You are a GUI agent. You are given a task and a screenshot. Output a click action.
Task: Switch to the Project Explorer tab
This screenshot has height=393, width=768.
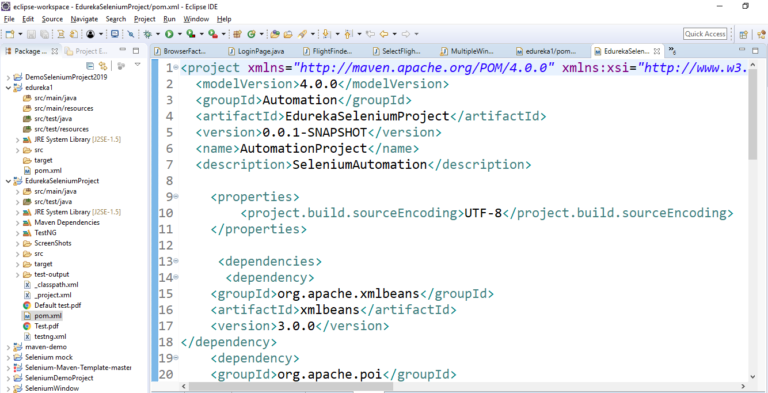tap(87, 51)
